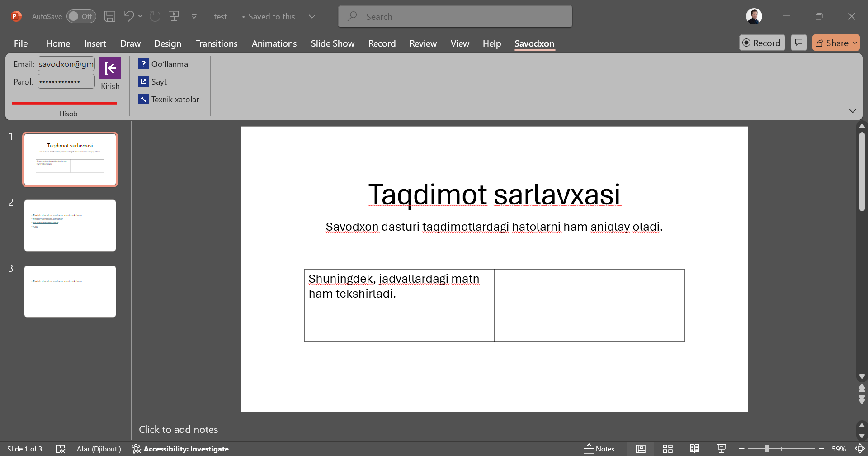This screenshot has width=868, height=456.
Task: Start presentation from beginning icon
Action: coord(174,17)
